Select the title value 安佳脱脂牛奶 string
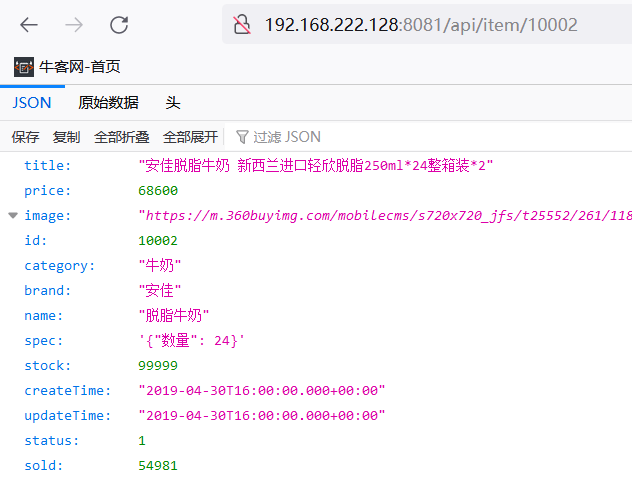 pos(316,166)
